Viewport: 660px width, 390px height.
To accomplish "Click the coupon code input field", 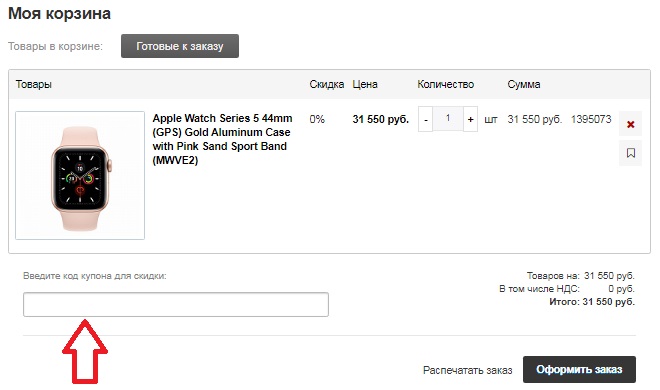I will pyautogui.click(x=176, y=304).
